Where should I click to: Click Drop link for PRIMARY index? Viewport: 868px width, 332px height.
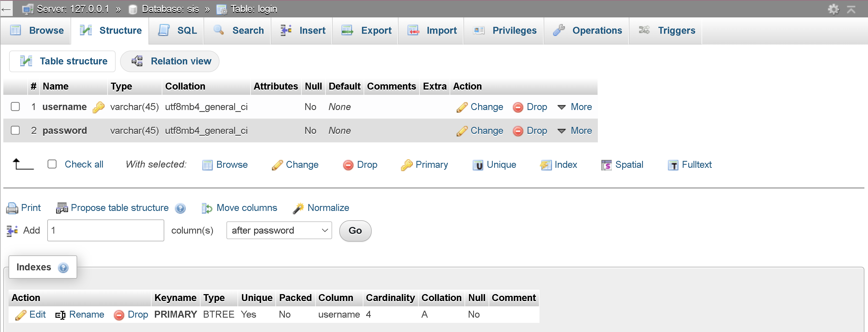pos(138,315)
